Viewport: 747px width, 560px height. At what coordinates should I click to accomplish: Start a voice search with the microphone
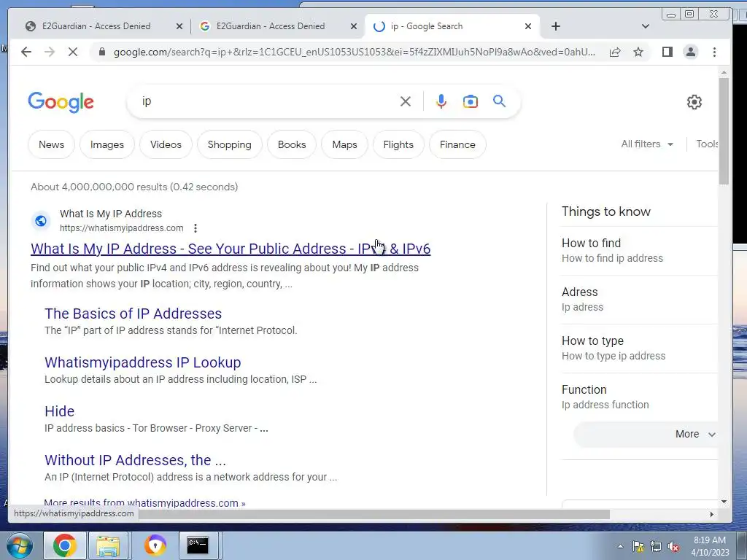point(441,101)
